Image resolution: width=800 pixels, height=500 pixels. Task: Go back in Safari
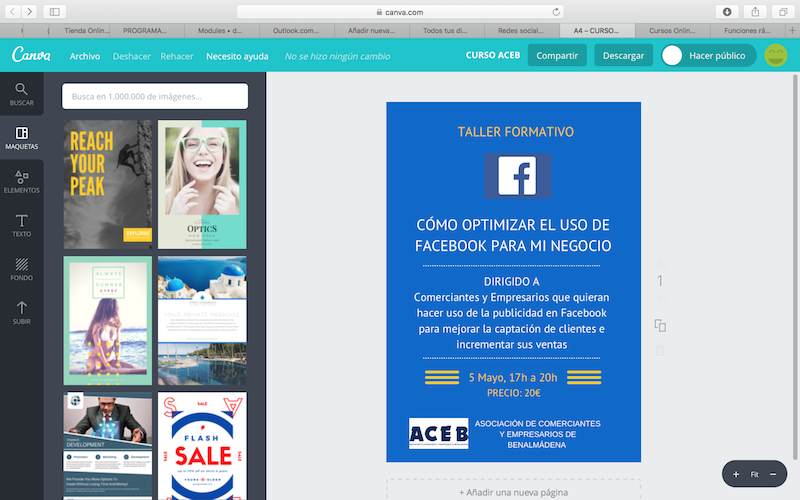pos(13,11)
